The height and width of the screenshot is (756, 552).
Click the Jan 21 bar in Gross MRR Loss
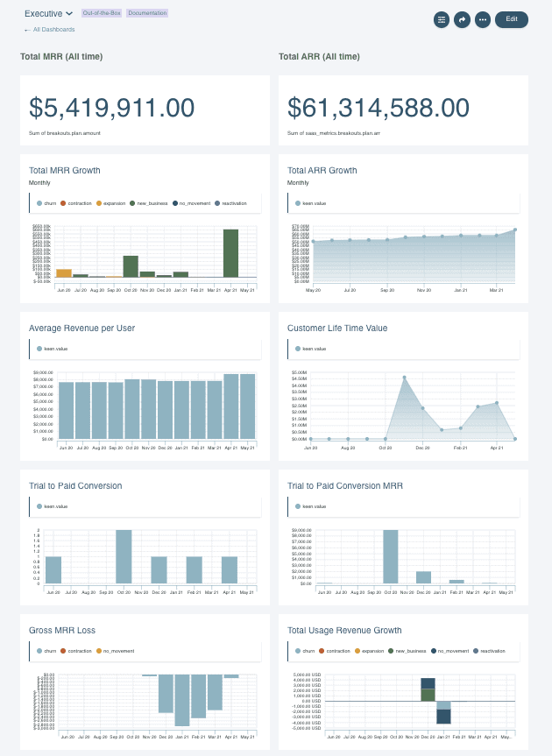(x=182, y=700)
